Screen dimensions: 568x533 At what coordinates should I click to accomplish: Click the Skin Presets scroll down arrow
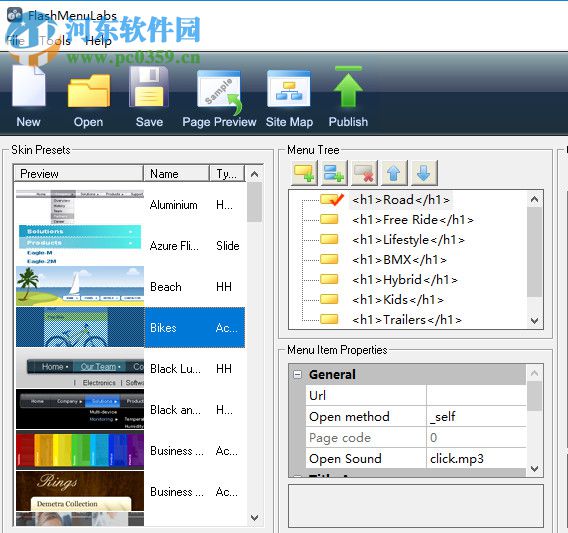[x=255, y=517]
